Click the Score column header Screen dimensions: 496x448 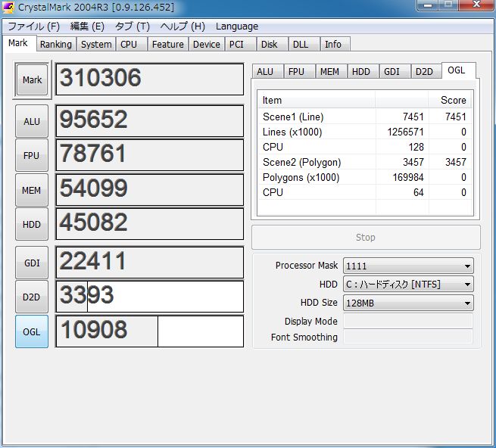pos(453,101)
